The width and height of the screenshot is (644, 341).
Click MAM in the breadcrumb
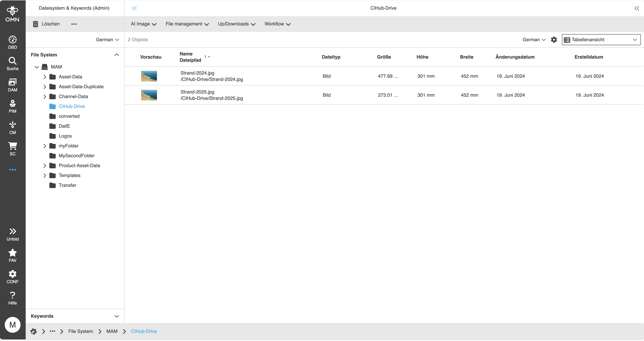tap(112, 331)
